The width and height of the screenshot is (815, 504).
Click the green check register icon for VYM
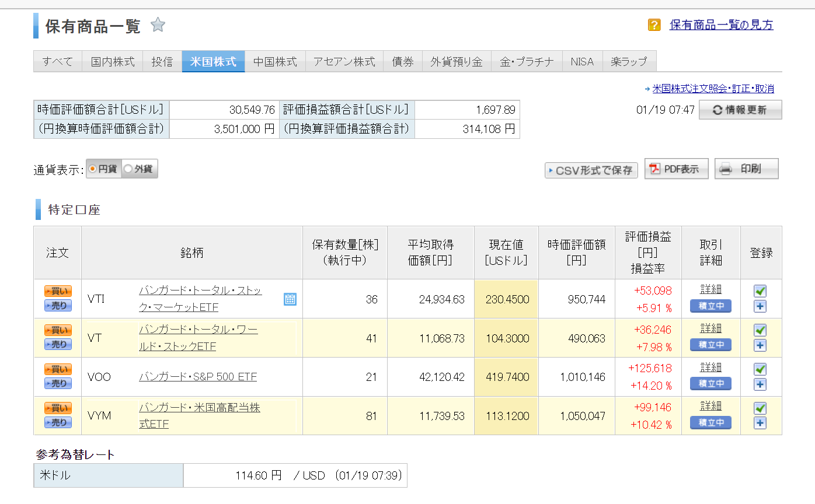point(760,408)
